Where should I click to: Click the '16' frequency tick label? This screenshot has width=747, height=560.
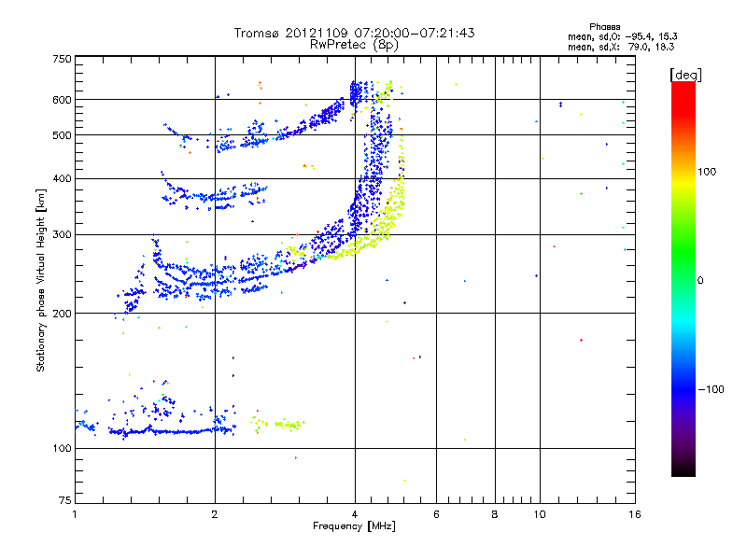(x=635, y=514)
